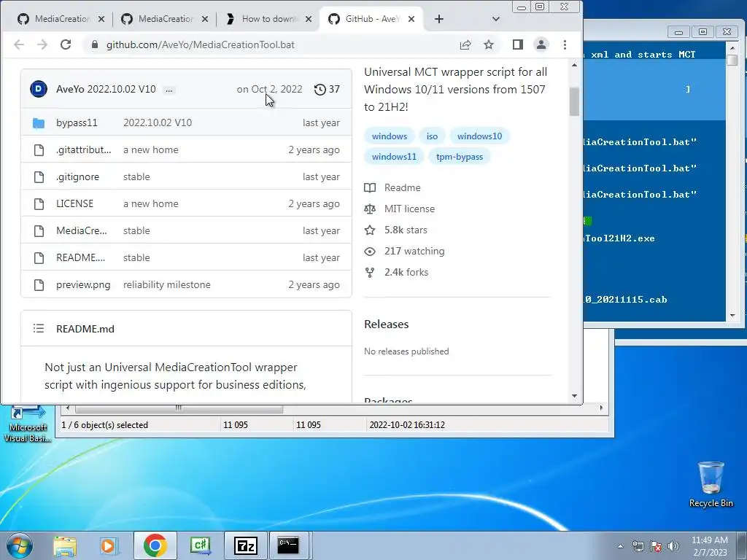This screenshot has height=560, width=747.
Task: Reload the GitHub page
Action: (x=66, y=44)
